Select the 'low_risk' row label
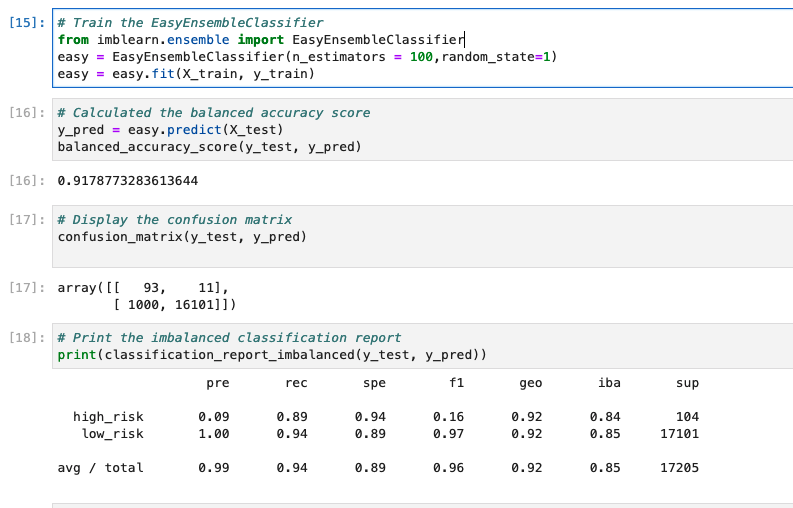The height and width of the screenshot is (508, 793). 113,434
